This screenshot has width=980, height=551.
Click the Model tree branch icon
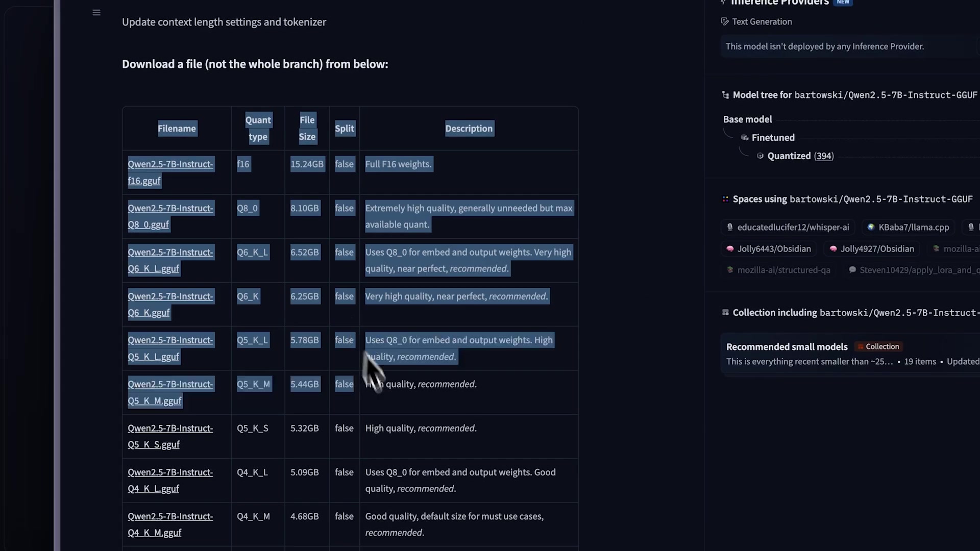point(725,95)
